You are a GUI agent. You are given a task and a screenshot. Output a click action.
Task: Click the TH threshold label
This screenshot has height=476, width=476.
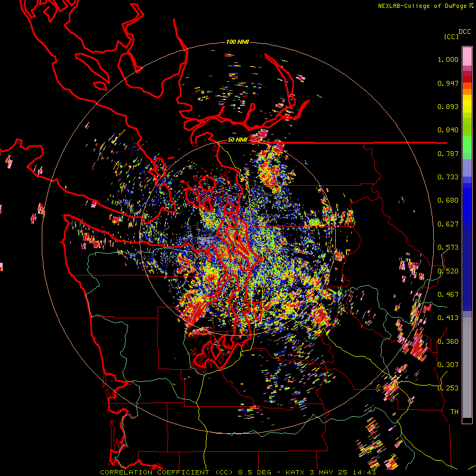(x=454, y=412)
